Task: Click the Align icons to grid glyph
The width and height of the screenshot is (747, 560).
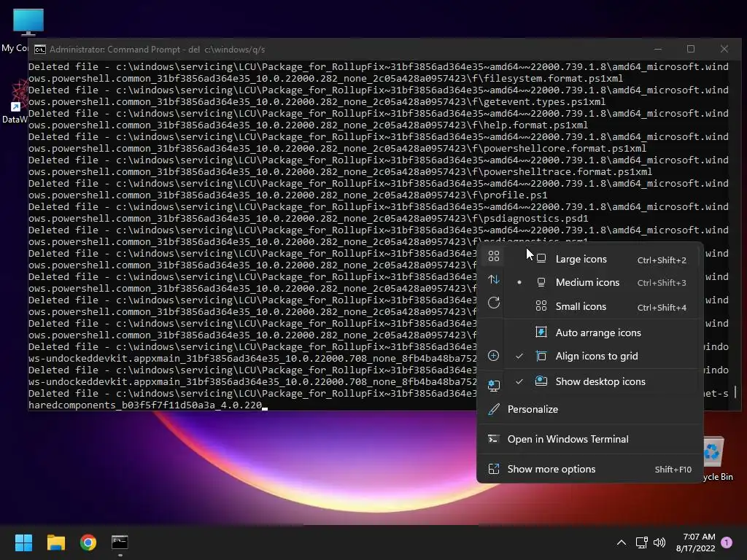Action: coord(541,356)
